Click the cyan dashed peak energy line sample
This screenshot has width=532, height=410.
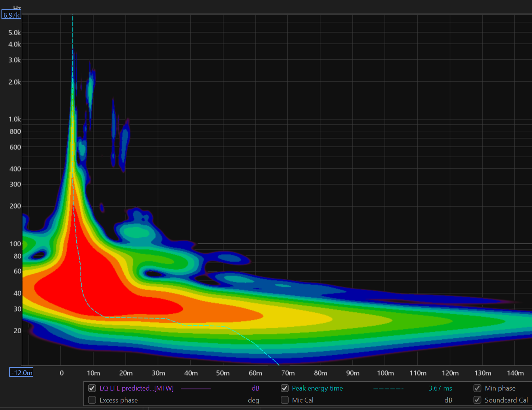pyautogui.click(x=388, y=389)
